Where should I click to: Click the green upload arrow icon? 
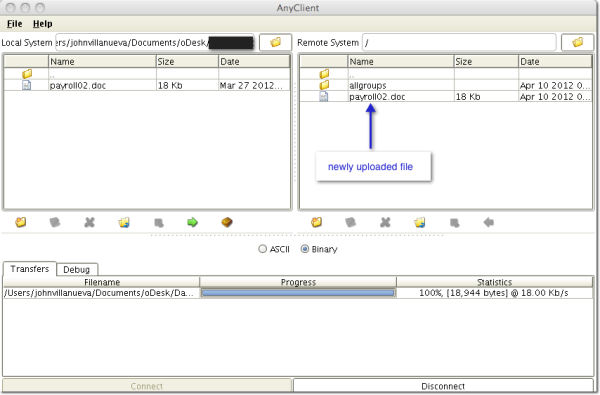pos(192,222)
